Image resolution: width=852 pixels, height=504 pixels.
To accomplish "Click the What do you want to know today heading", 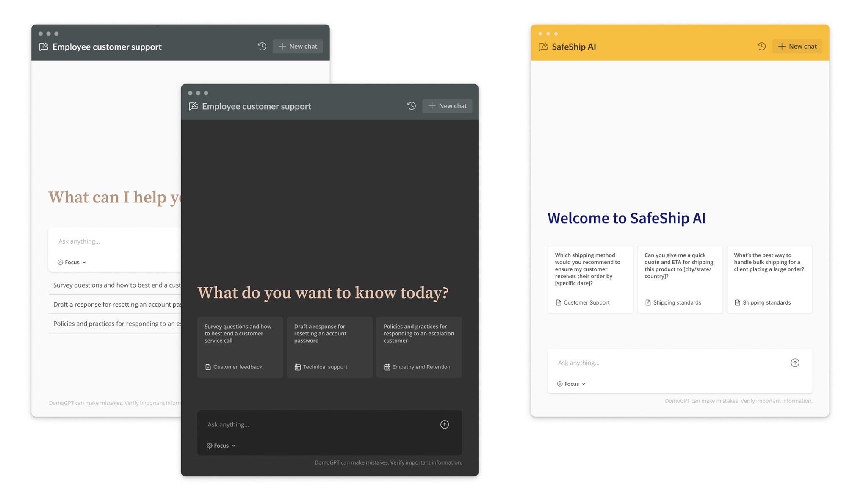I will coord(323,293).
